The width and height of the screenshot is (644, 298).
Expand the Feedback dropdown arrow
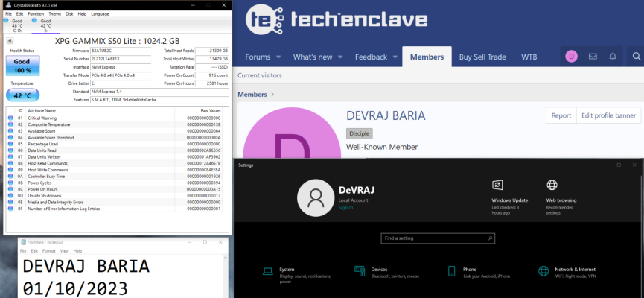pos(395,57)
